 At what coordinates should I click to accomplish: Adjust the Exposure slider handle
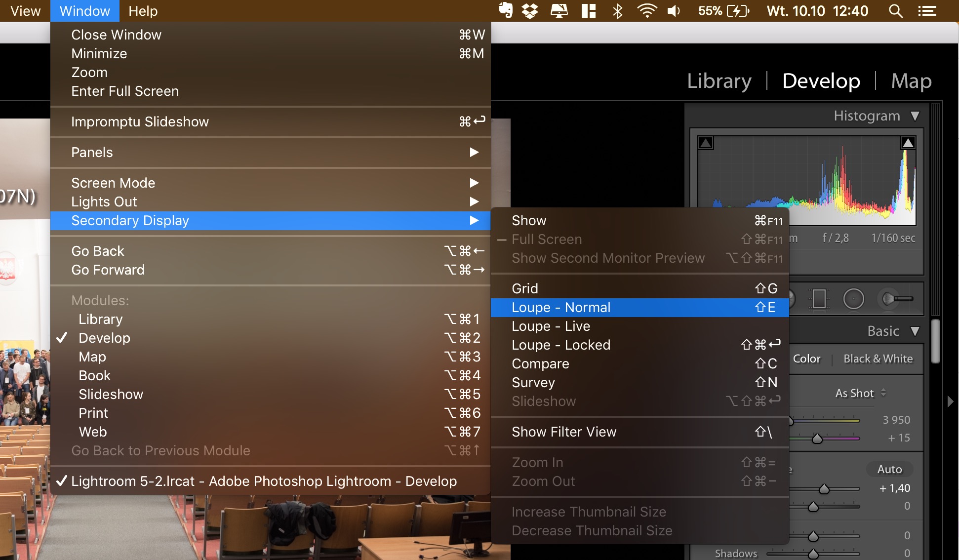pyautogui.click(x=824, y=489)
